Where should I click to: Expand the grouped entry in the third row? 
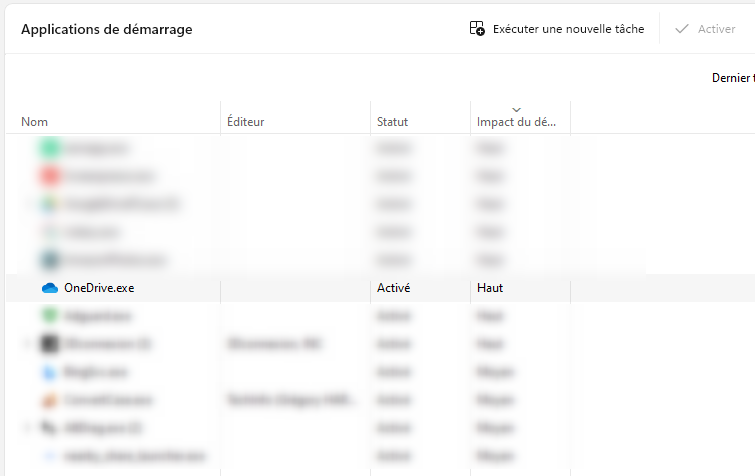click(27, 204)
